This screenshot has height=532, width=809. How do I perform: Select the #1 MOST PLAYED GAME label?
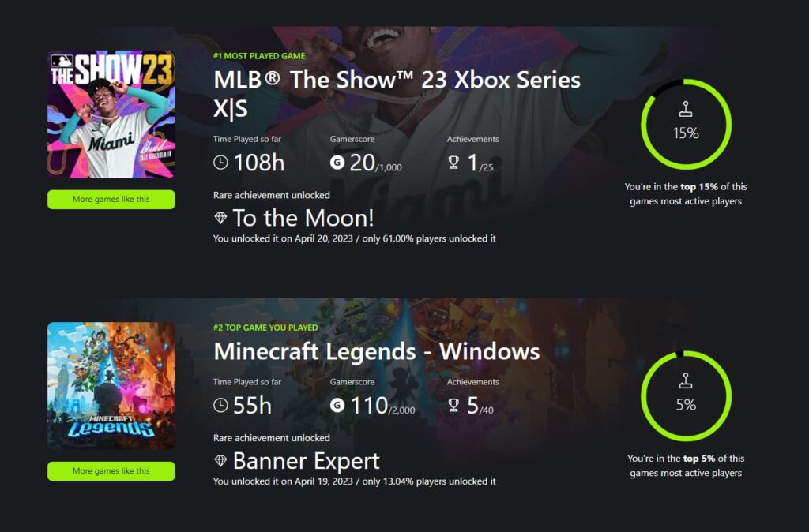pyautogui.click(x=261, y=56)
